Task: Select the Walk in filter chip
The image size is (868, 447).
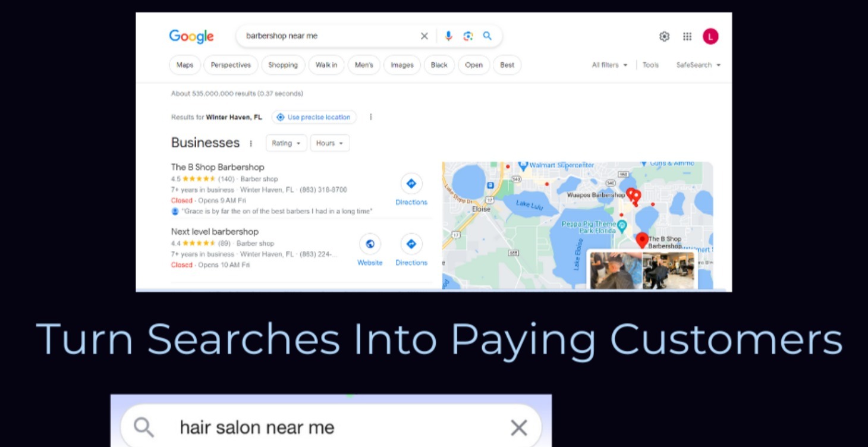Action: pos(326,65)
